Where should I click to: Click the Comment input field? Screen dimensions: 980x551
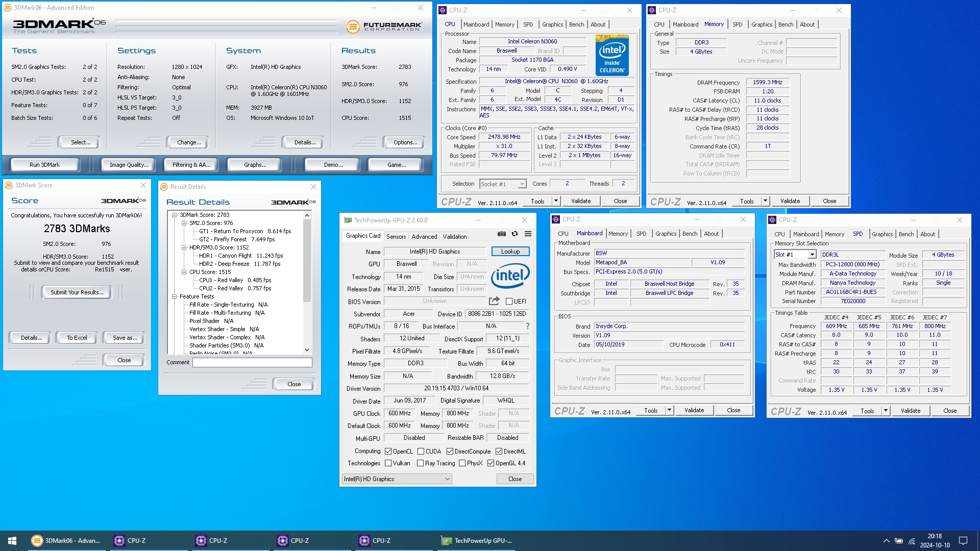tap(252, 362)
